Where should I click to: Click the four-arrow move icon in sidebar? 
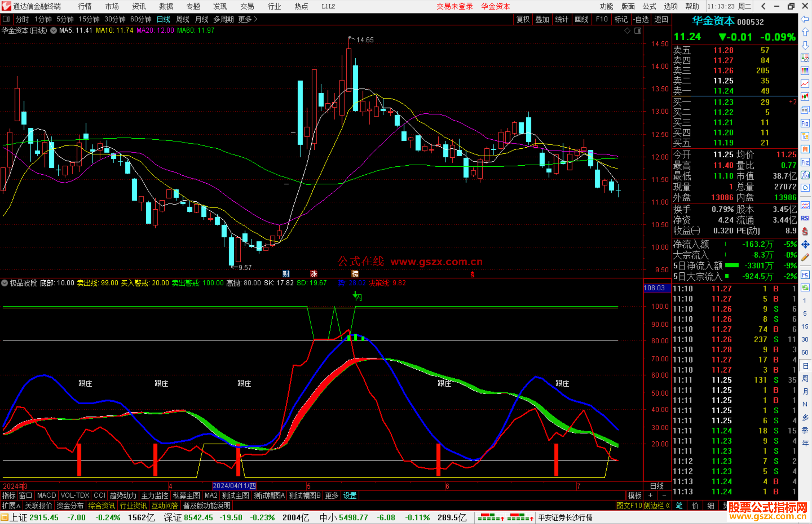coord(805,245)
